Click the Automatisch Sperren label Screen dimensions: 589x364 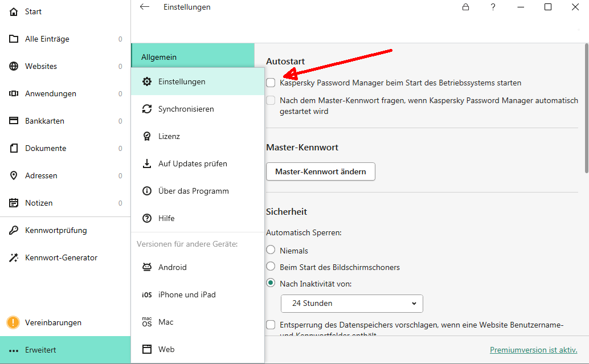coord(304,232)
